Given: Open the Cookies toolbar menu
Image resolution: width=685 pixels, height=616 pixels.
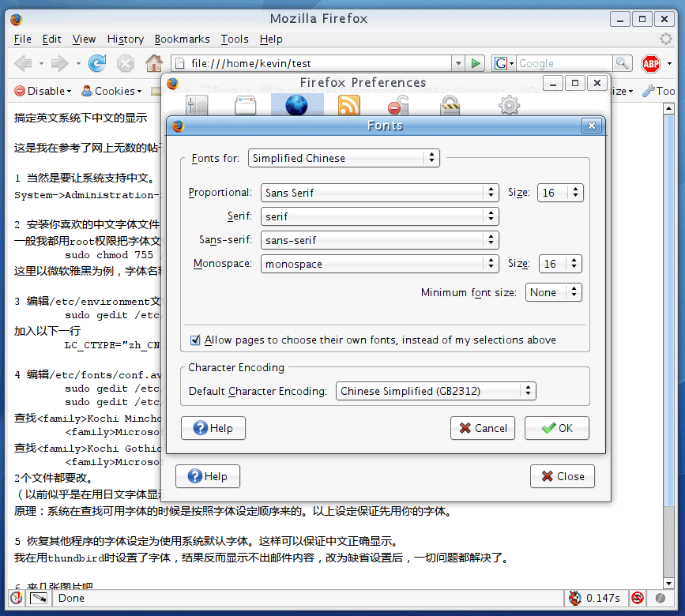Looking at the screenshot, I should click(x=112, y=91).
